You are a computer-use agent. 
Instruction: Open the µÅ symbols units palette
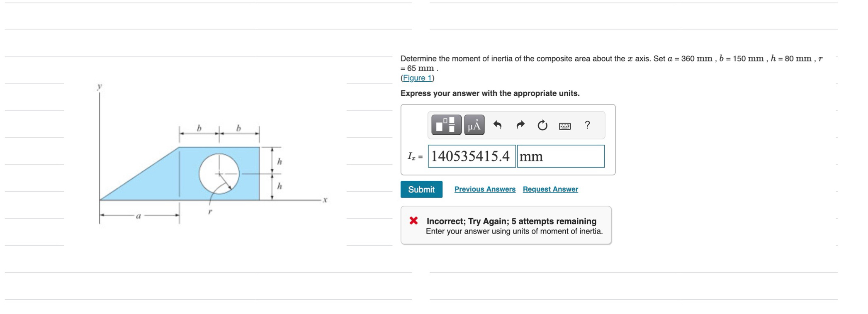[474, 125]
